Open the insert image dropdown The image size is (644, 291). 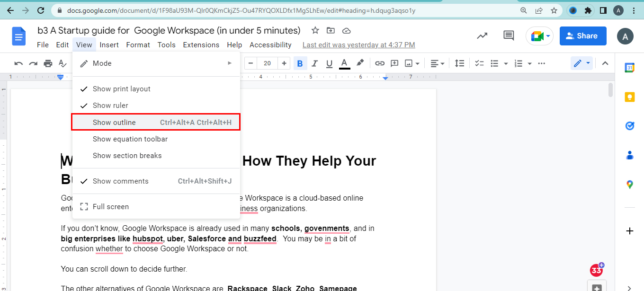click(x=412, y=63)
